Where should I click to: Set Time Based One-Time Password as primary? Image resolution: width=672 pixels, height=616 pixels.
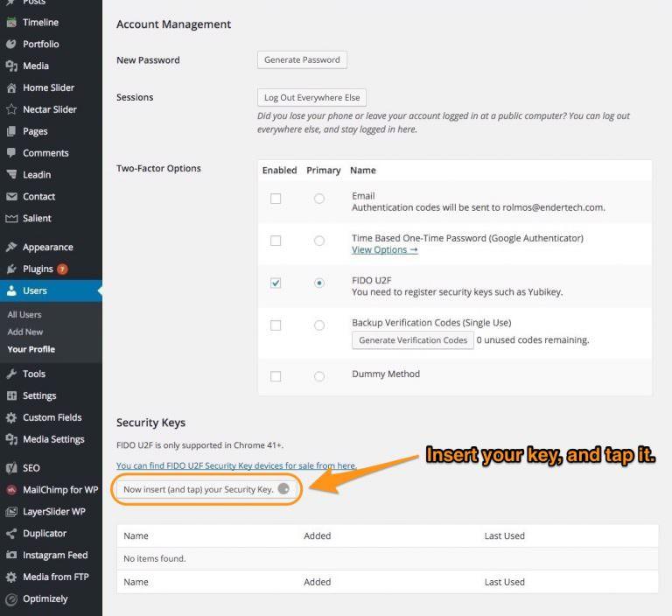(x=319, y=241)
